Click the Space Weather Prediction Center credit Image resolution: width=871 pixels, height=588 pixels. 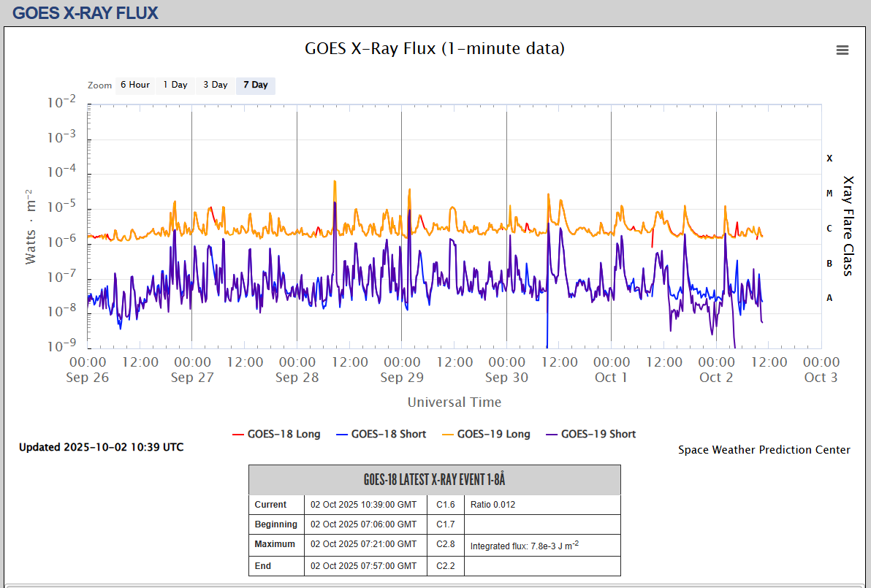[764, 450]
